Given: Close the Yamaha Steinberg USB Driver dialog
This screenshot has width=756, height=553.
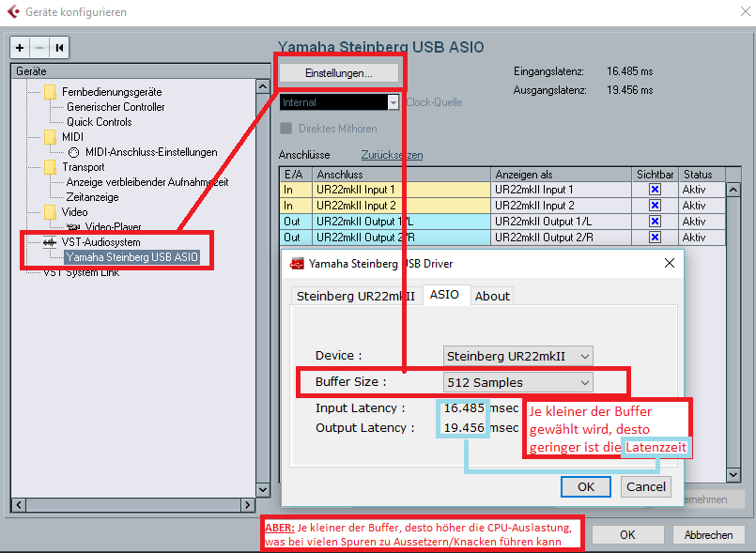Looking at the screenshot, I should point(670,263).
